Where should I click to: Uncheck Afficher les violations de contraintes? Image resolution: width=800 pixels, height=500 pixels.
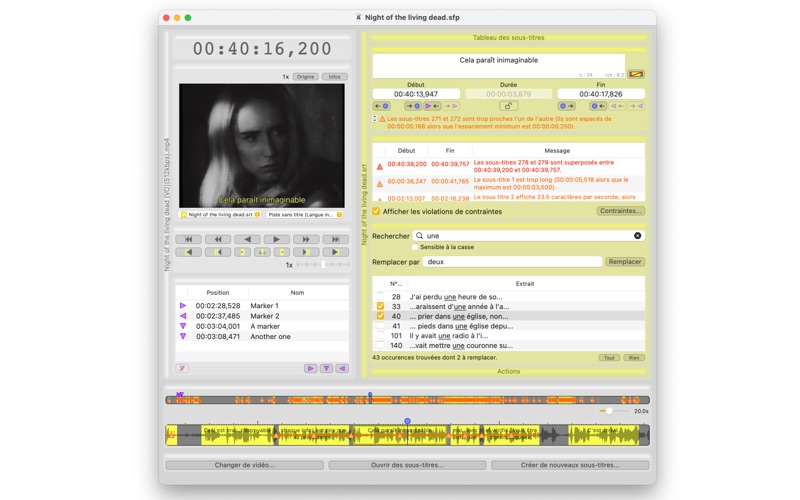(376, 211)
